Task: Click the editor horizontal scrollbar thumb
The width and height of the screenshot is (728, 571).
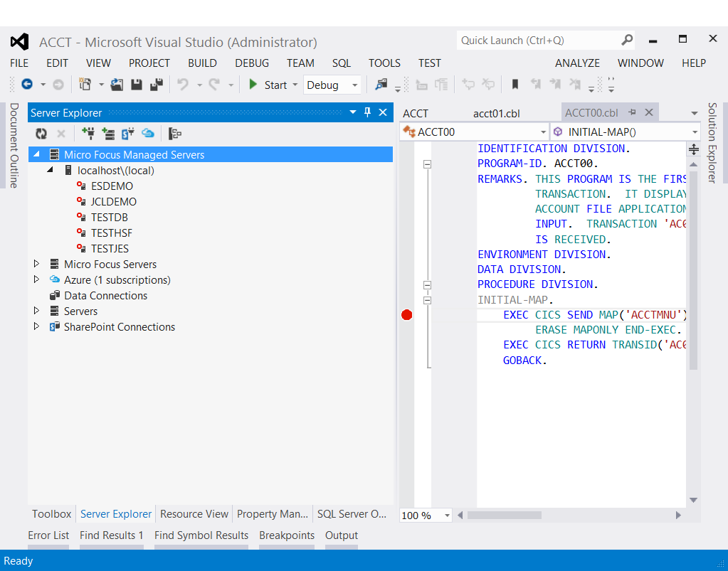Action: click(504, 515)
